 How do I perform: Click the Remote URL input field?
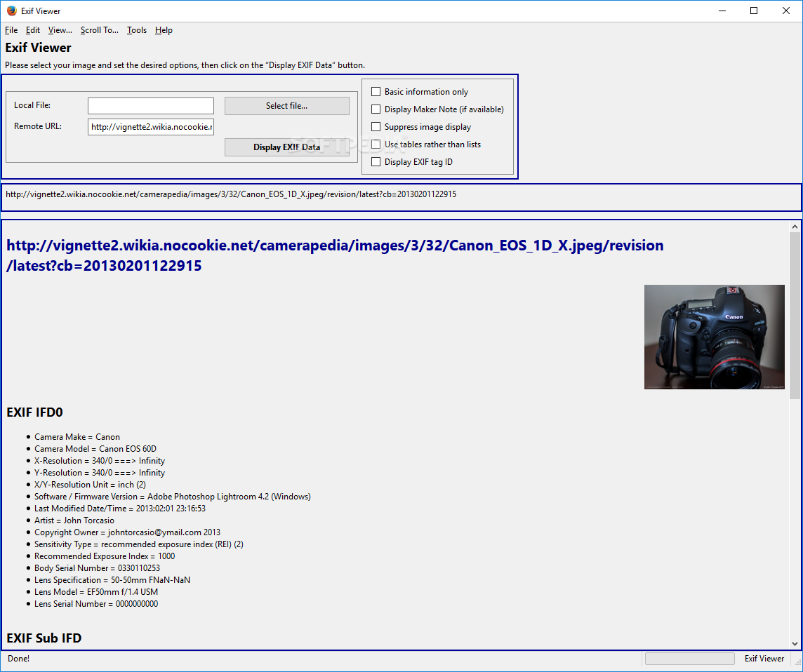[x=150, y=127]
